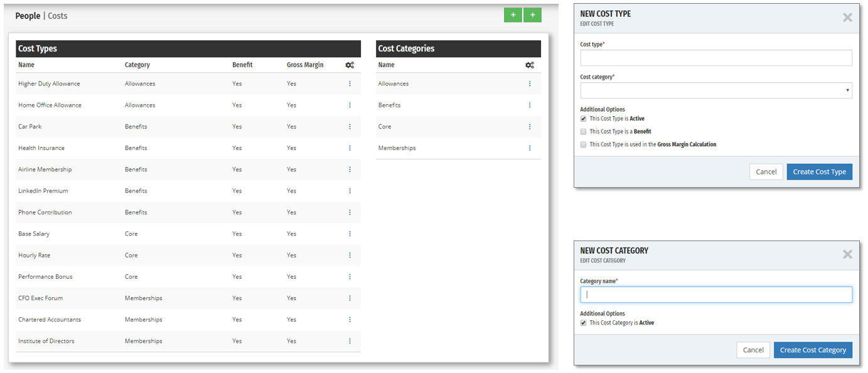Click the first green plus button
The width and height of the screenshot is (868, 373).
point(513,15)
